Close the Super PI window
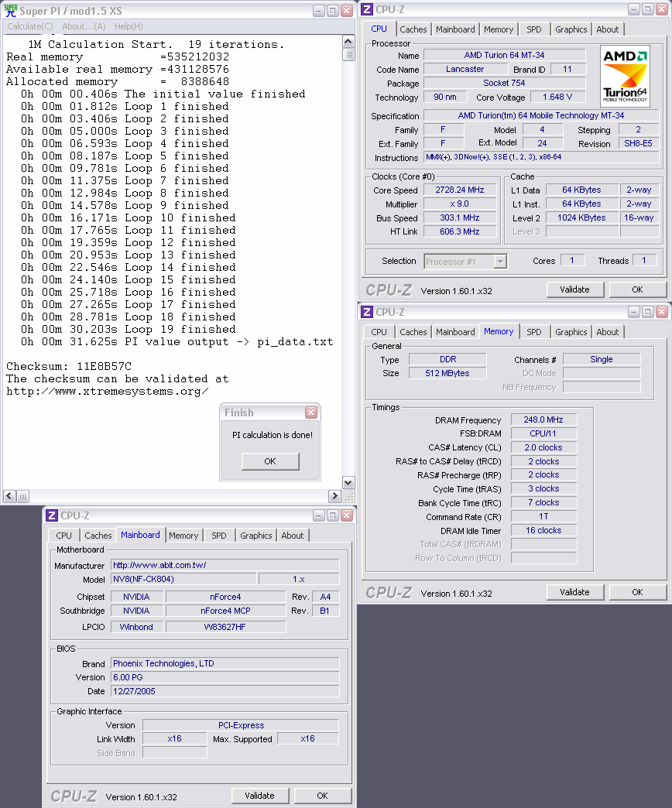The image size is (672, 808). (347, 11)
